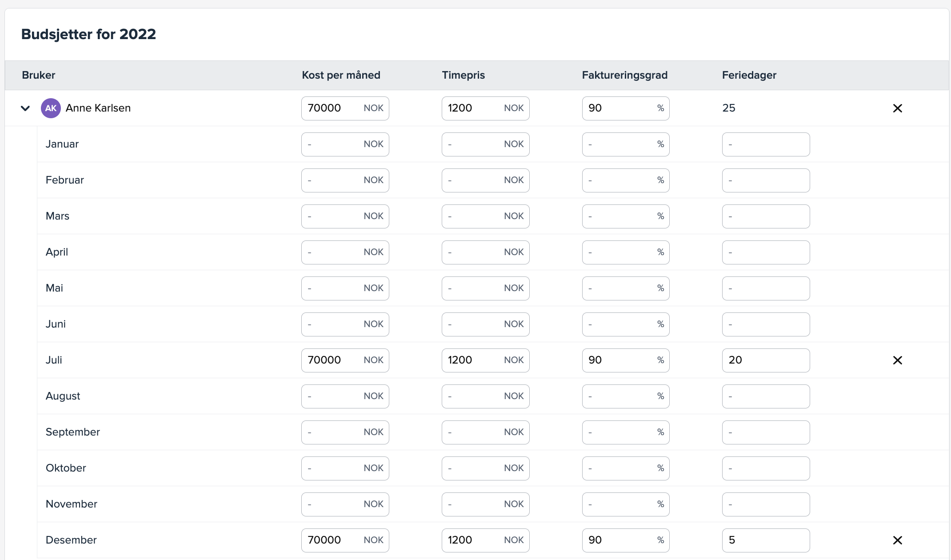Select November Feriedager input
951x560 pixels.
pos(765,504)
